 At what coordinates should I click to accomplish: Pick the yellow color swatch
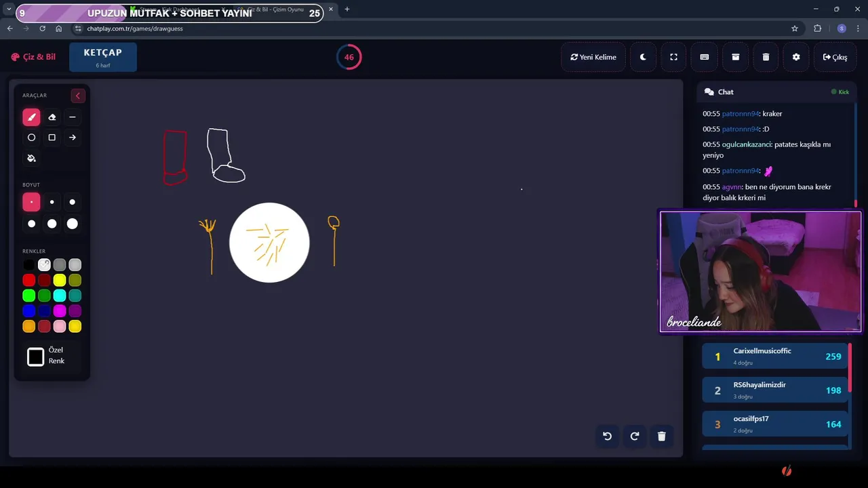[x=60, y=280]
